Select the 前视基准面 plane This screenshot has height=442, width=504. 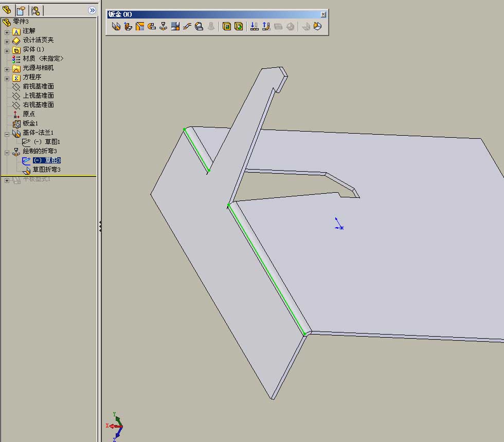(x=38, y=86)
